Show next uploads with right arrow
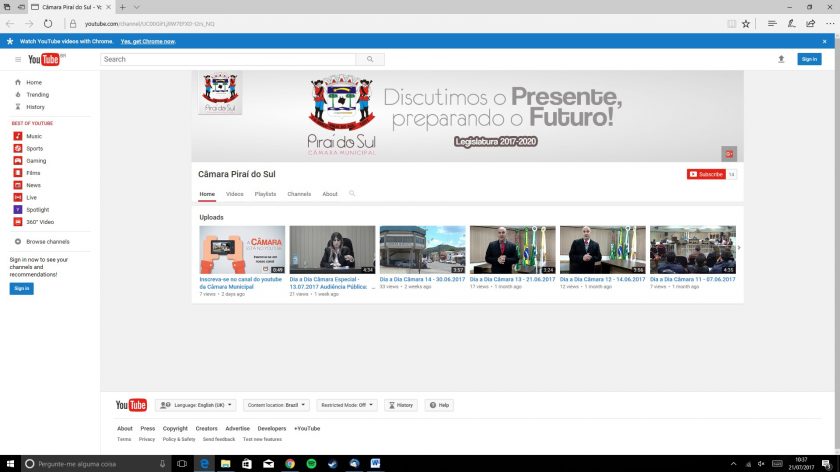Viewport: 840px width, 472px height. pyautogui.click(x=739, y=248)
